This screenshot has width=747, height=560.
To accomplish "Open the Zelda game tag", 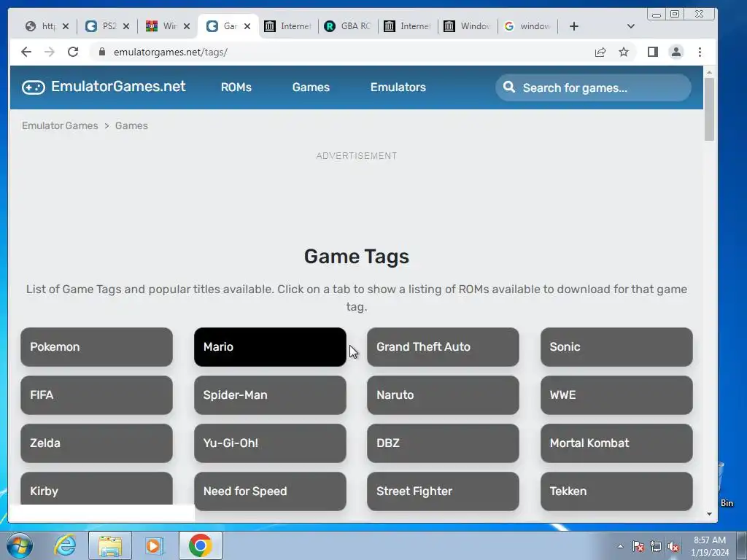I will tap(97, 443).
